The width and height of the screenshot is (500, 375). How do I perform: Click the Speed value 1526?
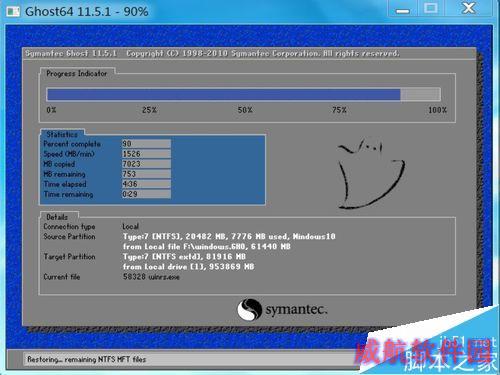tap(146, 154)
